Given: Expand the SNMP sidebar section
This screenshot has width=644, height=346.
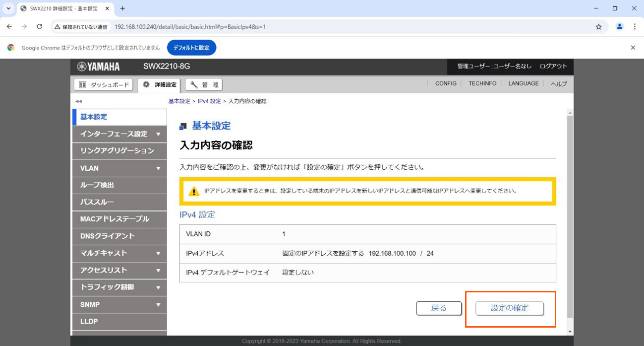Looking at the screenshot, I should (x=158, y=305).
